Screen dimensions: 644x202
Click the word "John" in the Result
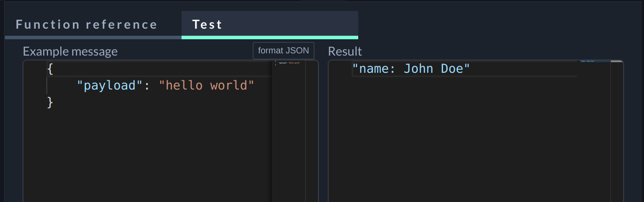pos(418,69)
